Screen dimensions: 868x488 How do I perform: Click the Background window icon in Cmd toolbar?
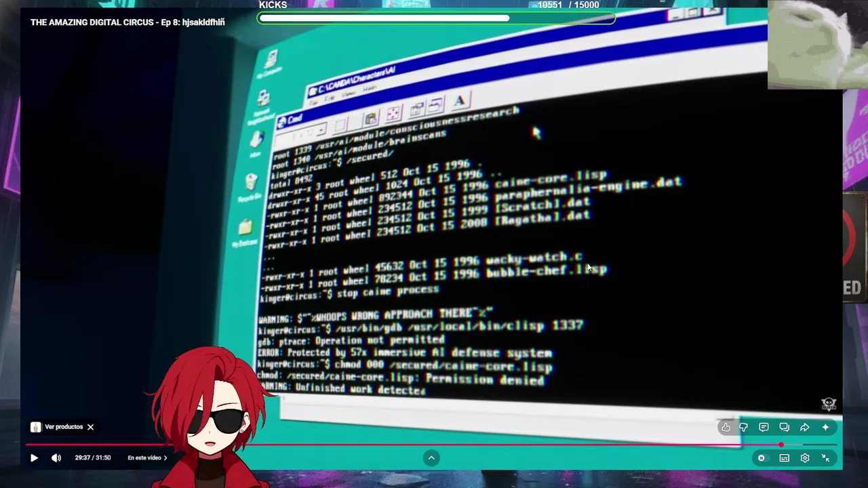pyautogui.click(x=436, y=105)
